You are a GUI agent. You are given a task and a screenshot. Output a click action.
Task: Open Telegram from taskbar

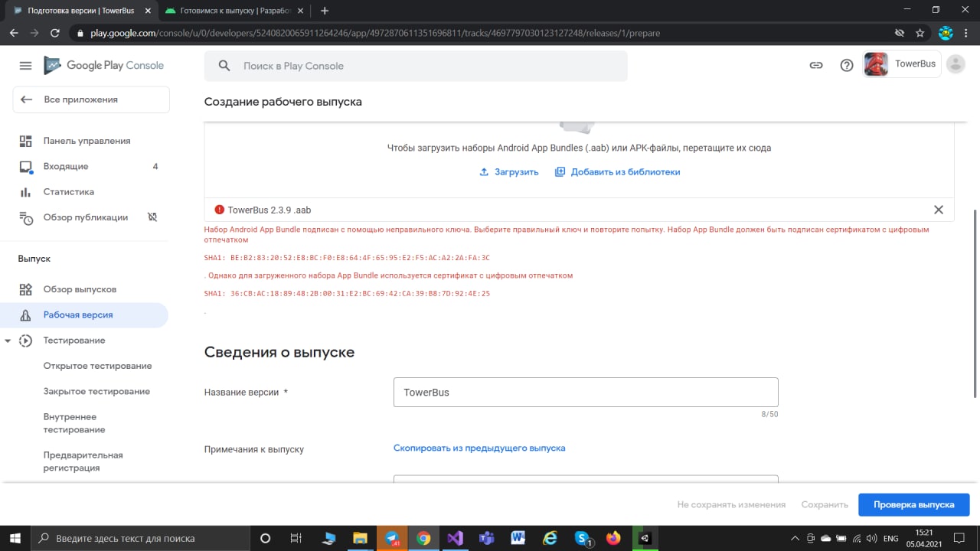[x=392, y=538]
